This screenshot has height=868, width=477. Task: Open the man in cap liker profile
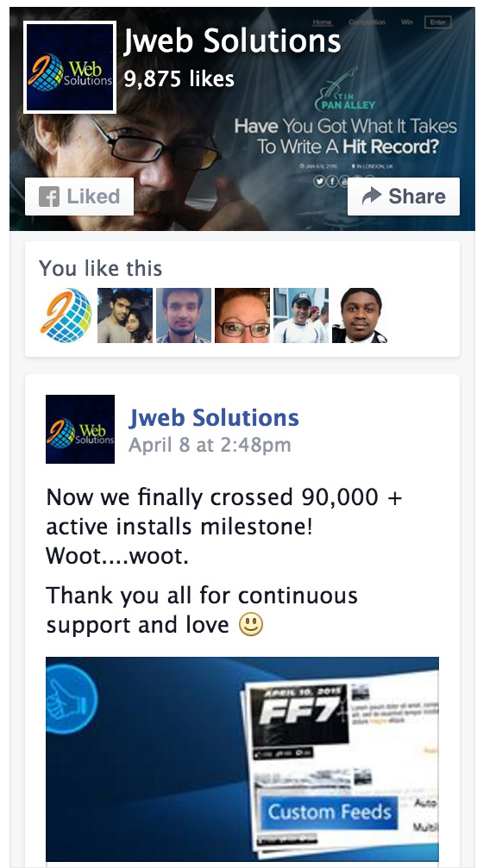301,315
